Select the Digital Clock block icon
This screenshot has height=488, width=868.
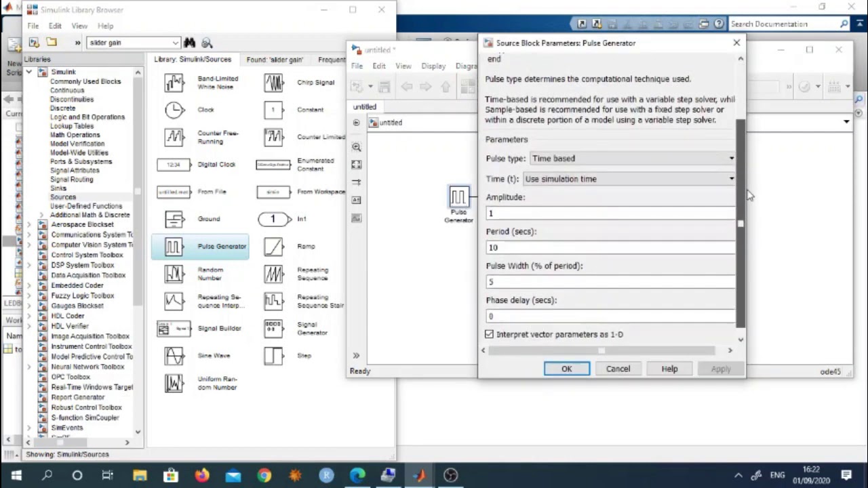pyautogui.click(x=174, y=165)
